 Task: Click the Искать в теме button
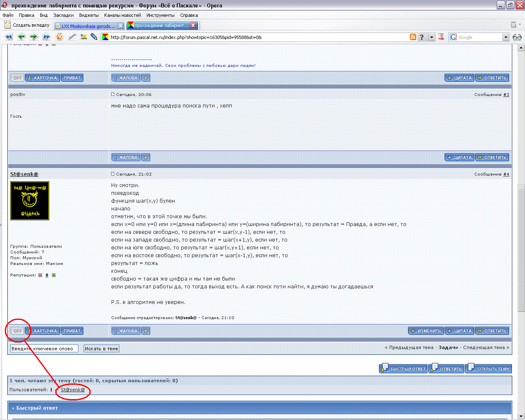pyautogui.click(x=101, y=349)
